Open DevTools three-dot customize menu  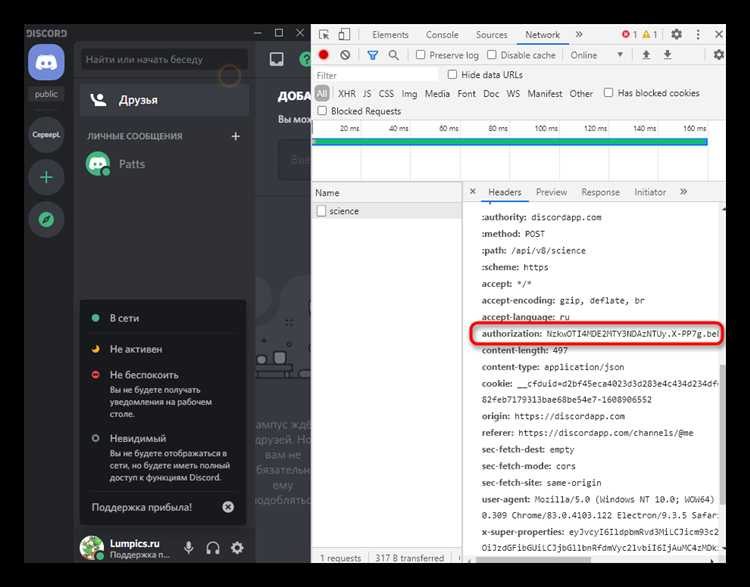(x=698, y=34)
